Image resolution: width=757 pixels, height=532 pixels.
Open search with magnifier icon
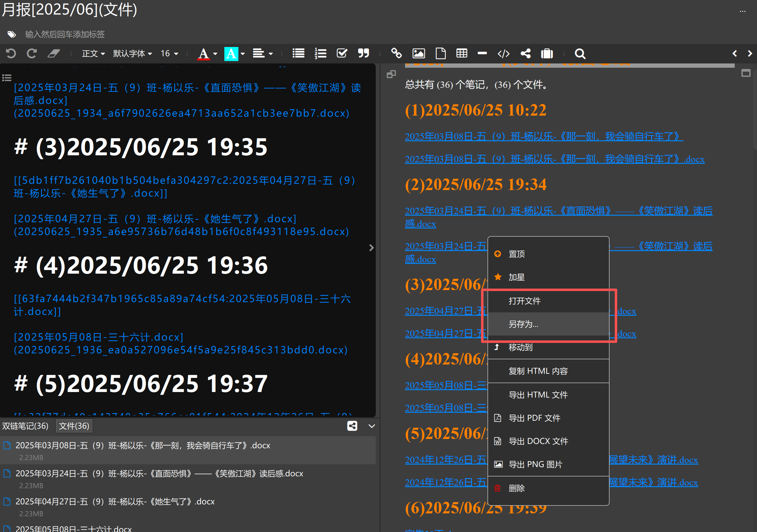(x=580, y=53)
